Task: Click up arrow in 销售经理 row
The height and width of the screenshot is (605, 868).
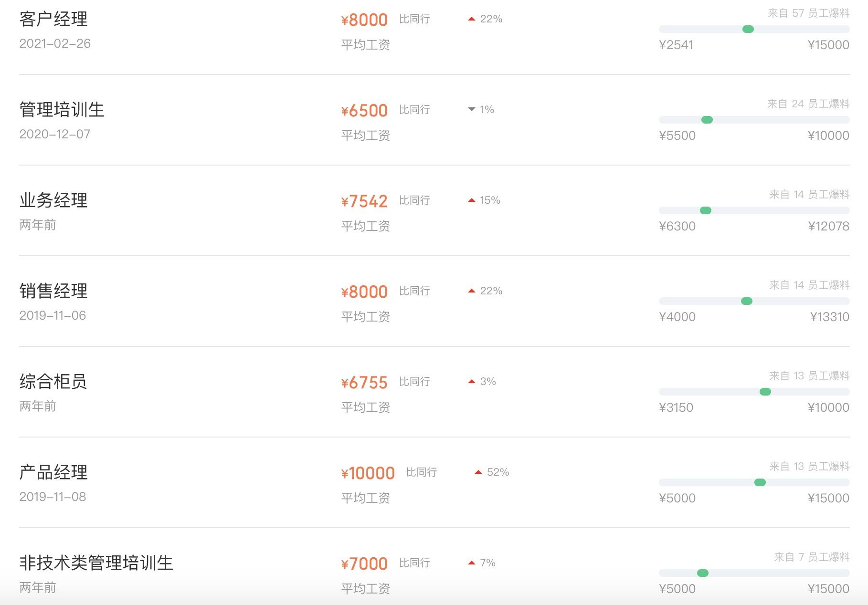Action: coord(472,291)
